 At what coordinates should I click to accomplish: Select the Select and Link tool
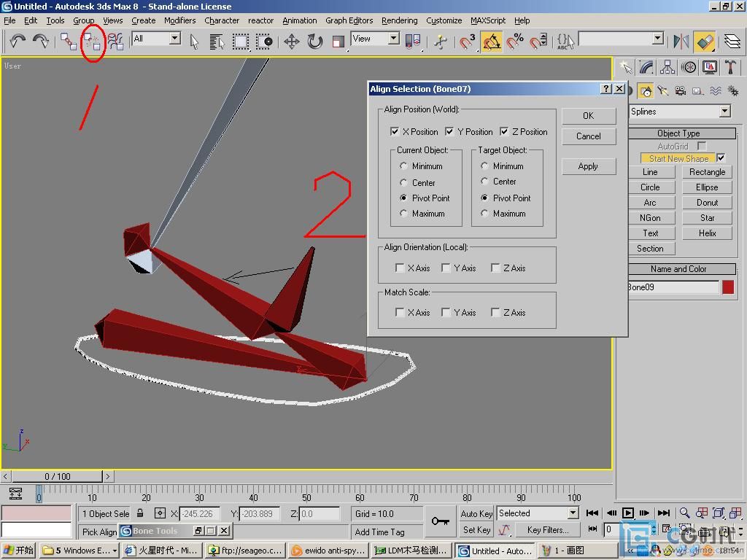tap(68, 42)
